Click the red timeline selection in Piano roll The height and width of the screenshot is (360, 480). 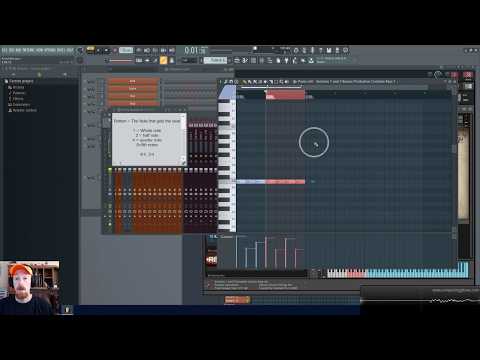pyautogui.click(x=285, y=95)
